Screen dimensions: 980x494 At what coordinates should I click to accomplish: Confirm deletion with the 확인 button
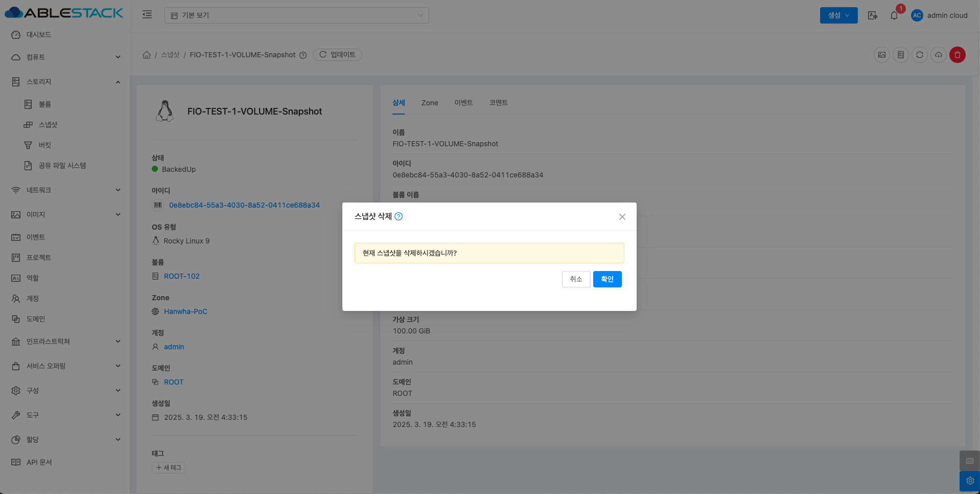(607, 279)
